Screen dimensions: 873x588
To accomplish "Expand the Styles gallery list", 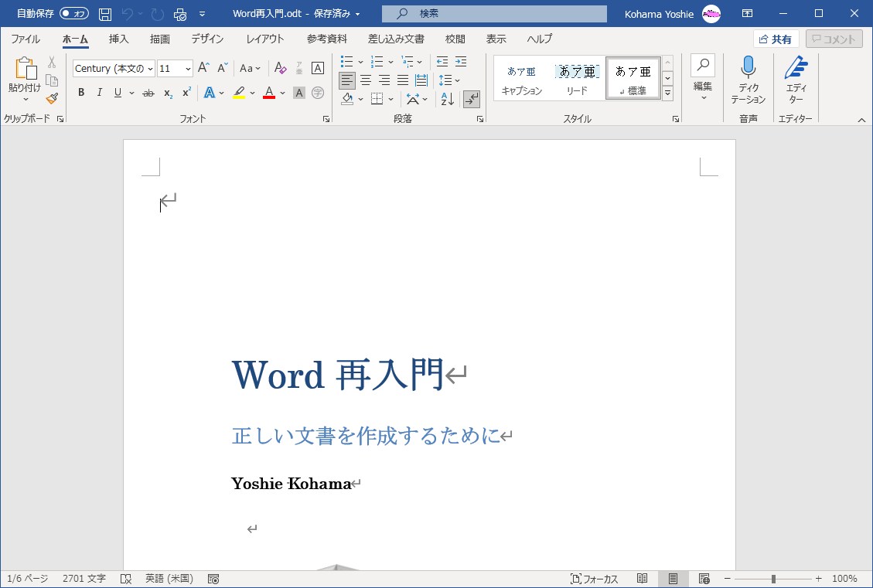I will [x=667, y=93].
